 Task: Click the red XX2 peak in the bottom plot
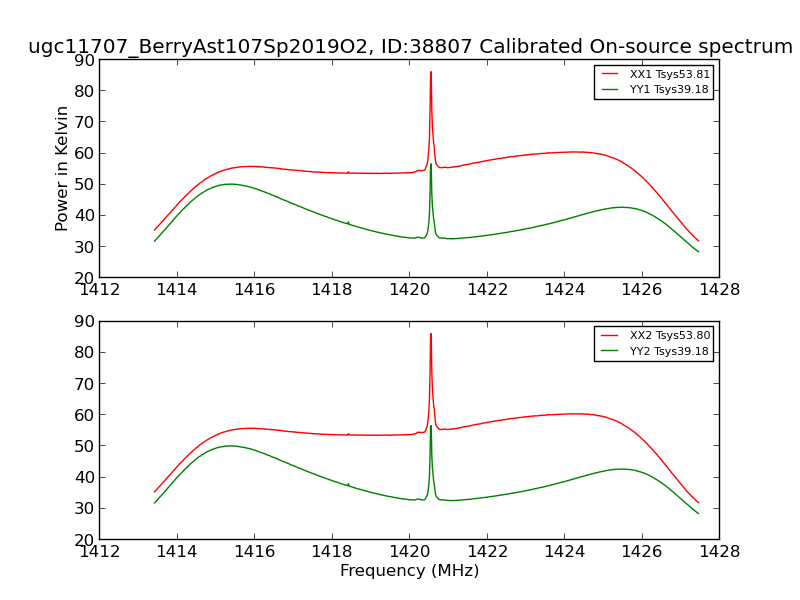(431, 335)
